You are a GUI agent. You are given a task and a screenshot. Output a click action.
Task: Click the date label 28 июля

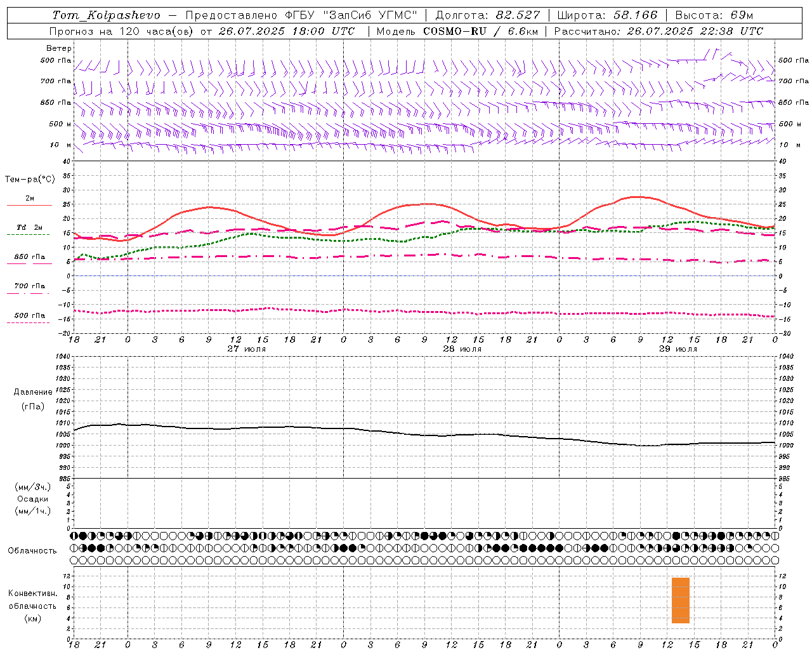pos(462,348)
